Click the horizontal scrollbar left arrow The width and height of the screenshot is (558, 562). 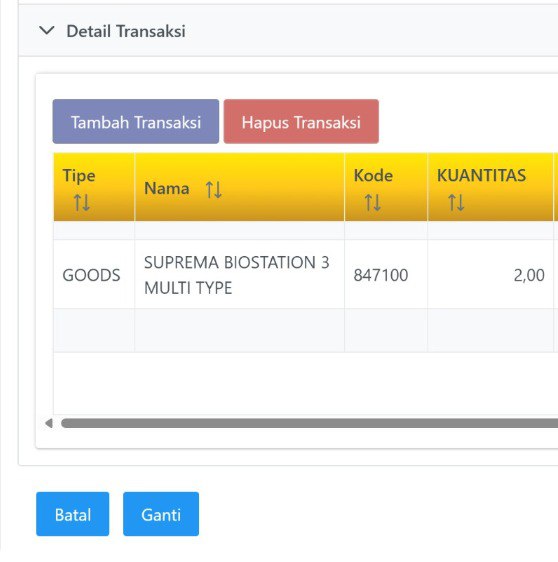coord(49,423)
